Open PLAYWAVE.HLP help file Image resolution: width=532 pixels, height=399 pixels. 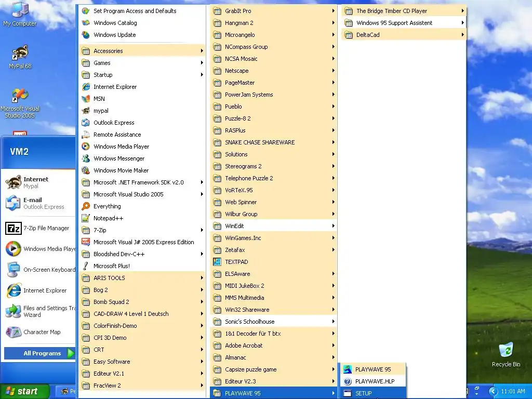(x=373, y=381)
